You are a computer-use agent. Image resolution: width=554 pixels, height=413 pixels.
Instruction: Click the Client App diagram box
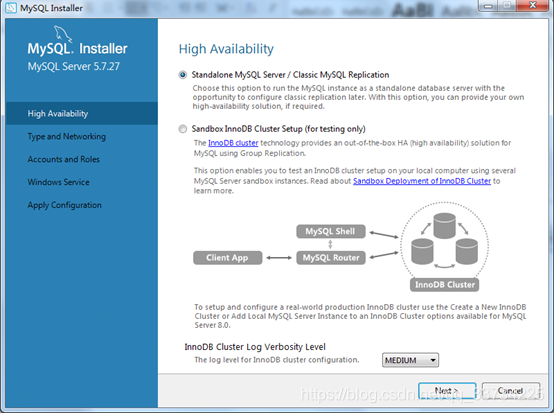pyautogui.click(x=228, y=258)
